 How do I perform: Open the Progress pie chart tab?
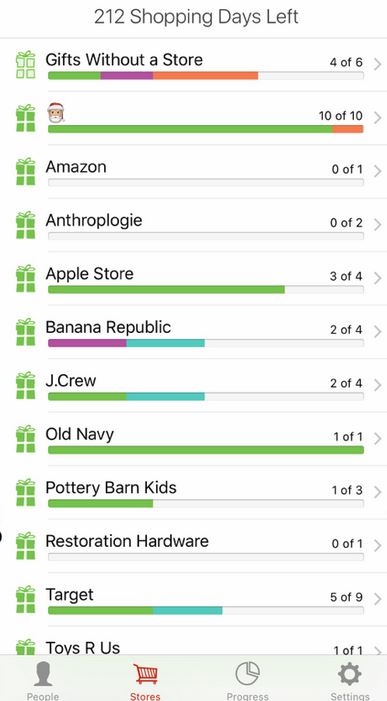click(248, 680)
